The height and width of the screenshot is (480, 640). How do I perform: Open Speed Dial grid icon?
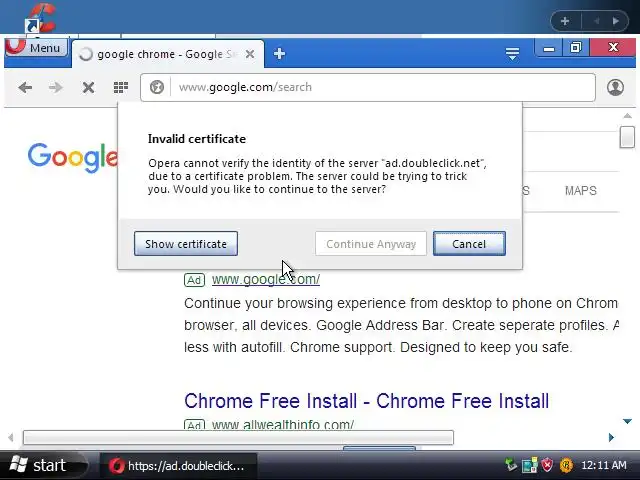pyautogui.click(x=121, y=87)
